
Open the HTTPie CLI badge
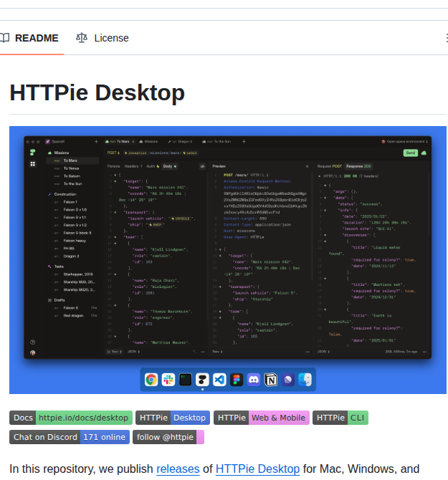[340, 418]
